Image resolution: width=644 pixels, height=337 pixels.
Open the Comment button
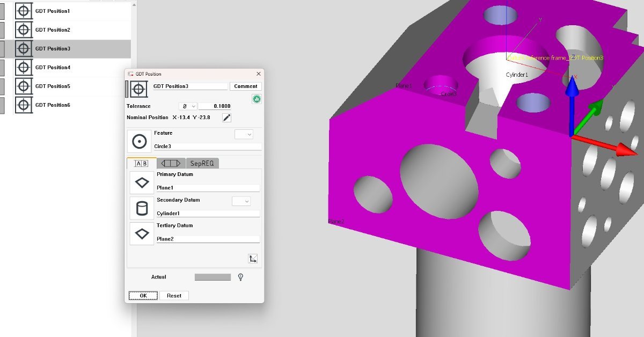pos(246,86)
